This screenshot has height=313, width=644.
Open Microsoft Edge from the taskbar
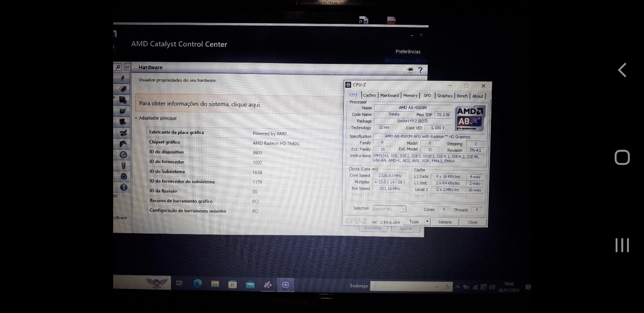point(198,284)
